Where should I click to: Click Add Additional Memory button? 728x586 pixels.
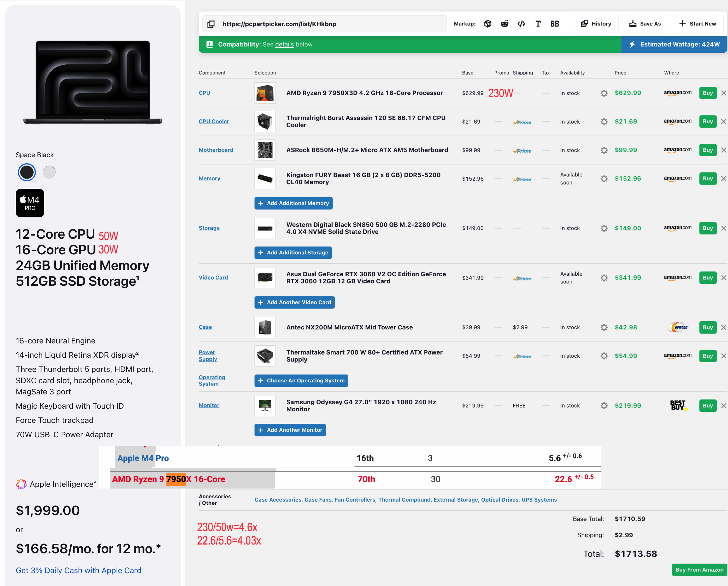[293, 203]
